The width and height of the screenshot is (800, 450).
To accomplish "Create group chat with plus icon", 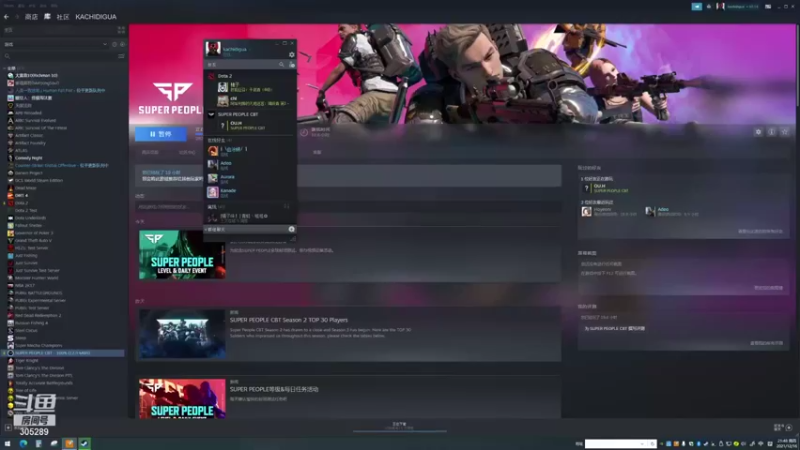I will [291, 229].
